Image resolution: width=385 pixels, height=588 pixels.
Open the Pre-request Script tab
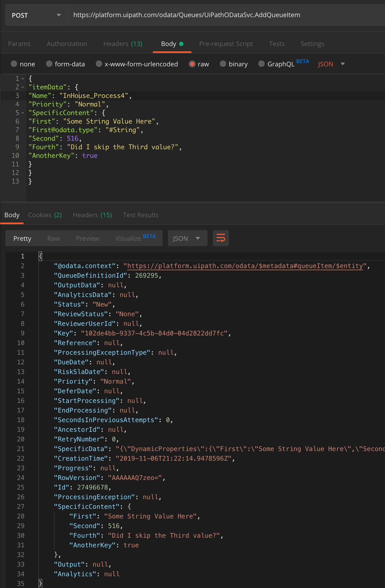(226, 44)
